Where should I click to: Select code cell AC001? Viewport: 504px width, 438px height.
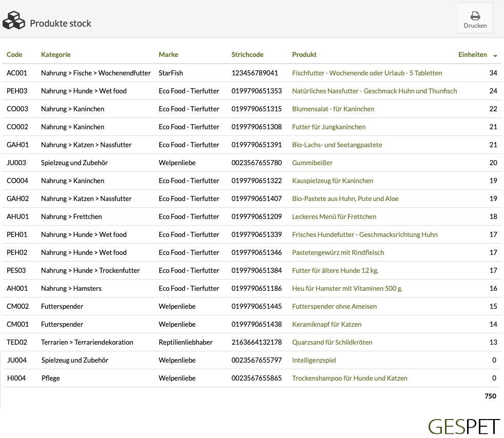pos(17,73)
